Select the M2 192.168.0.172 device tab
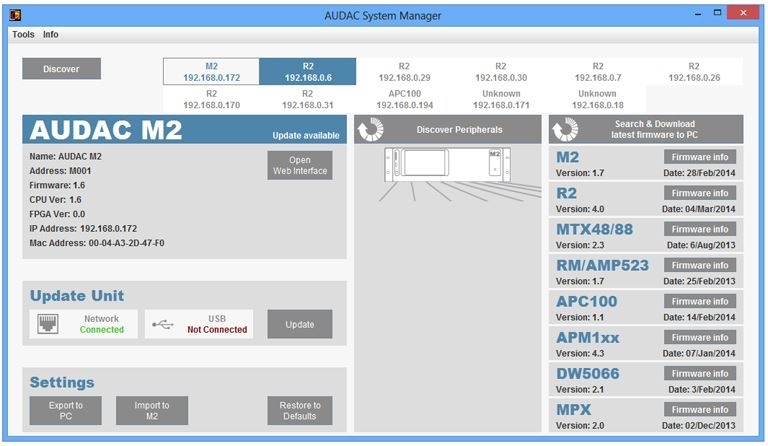This screenshot has height=446, width=768. click(x=211, y=71)
